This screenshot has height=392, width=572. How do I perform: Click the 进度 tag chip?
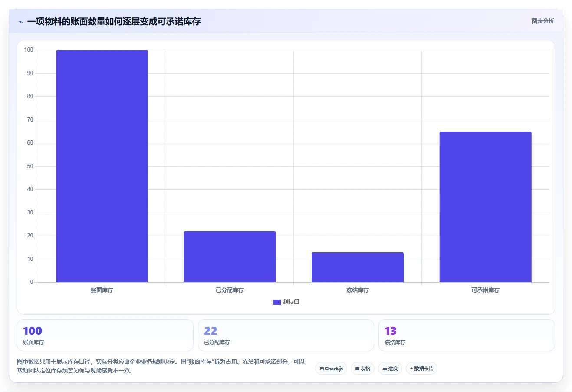tap(390, 369)
